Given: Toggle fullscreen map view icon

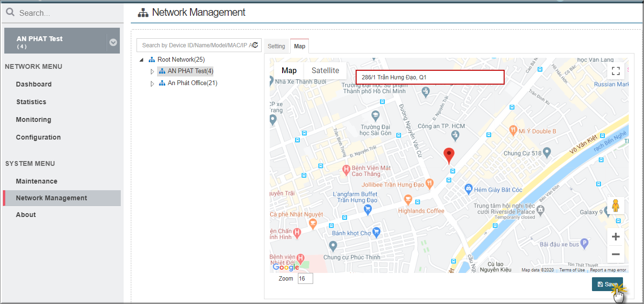Looking at the screenshot, I should (x=616, y=71).
